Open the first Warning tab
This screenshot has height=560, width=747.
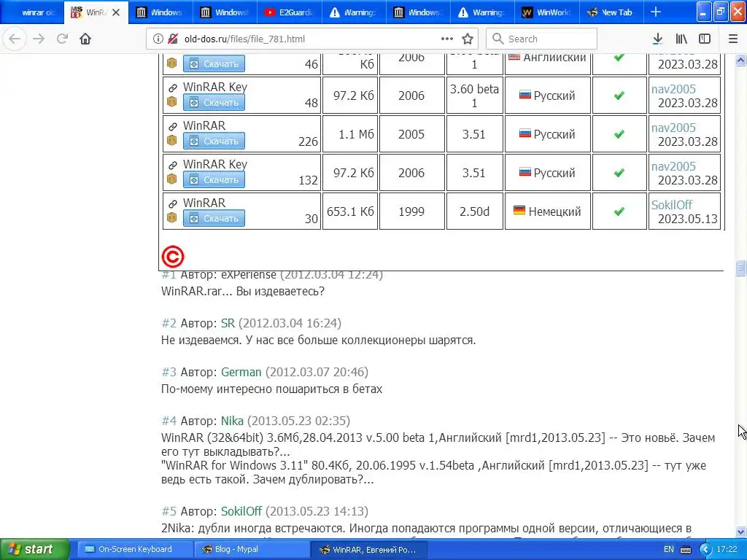tap(354, 12)
